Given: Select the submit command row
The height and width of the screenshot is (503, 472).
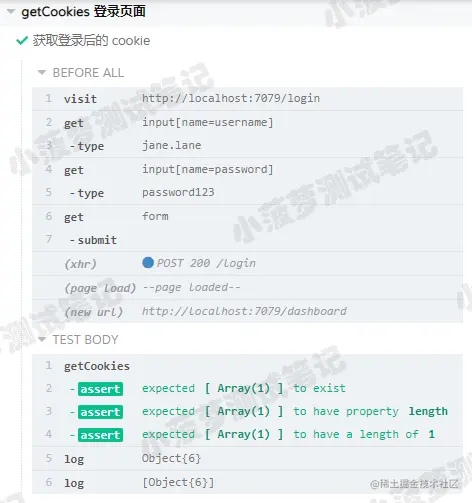Looking at the screenshot, I should pos(247,240).
